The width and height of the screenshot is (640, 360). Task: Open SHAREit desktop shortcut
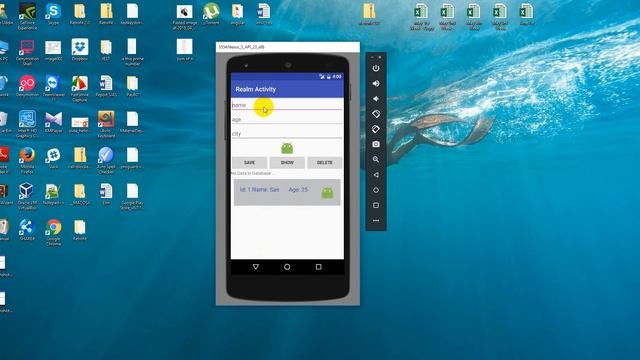click(x=27, y=230)
